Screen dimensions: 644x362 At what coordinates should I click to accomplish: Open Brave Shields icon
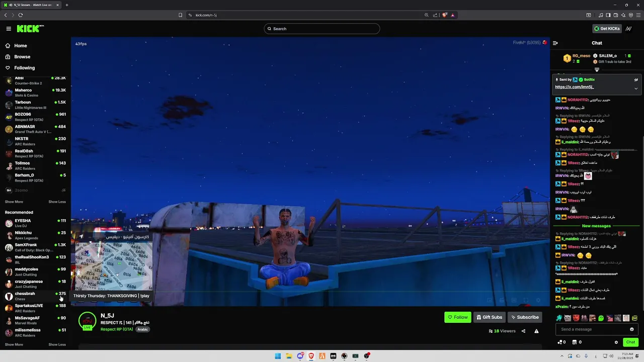coord(445,15)
